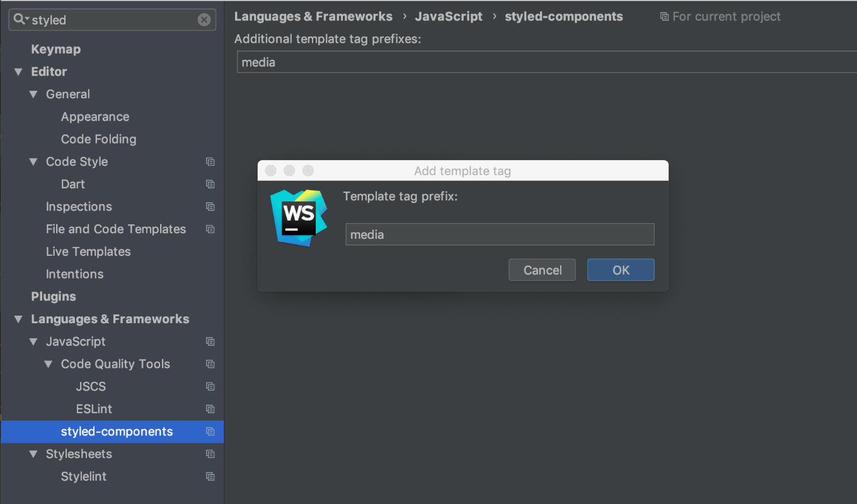Screen dimensions: 857x504
Task: Clear the settings search field text
Action: tap(204, 20)
